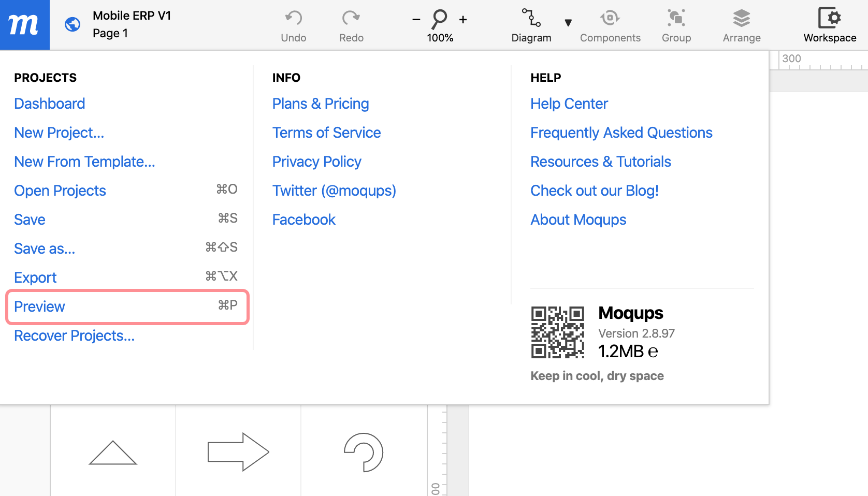Open the 100% zoom level menu

(440, 38)
